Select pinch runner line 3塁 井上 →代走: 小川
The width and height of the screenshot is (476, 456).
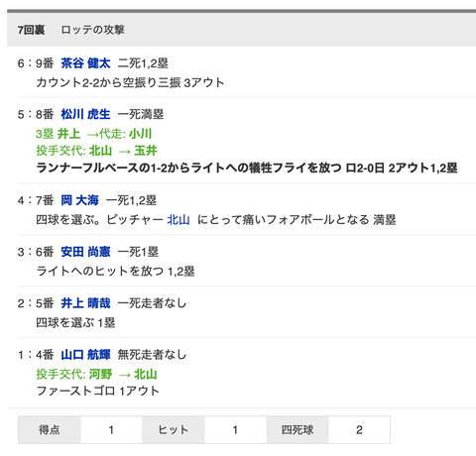click(x=94, y=134)
